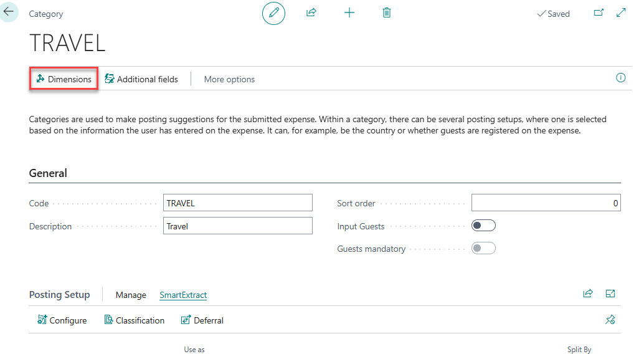The height and width of the screenshot is (354, 644).
Task: Click the share icon in header
Action: [x=311, y=13]
